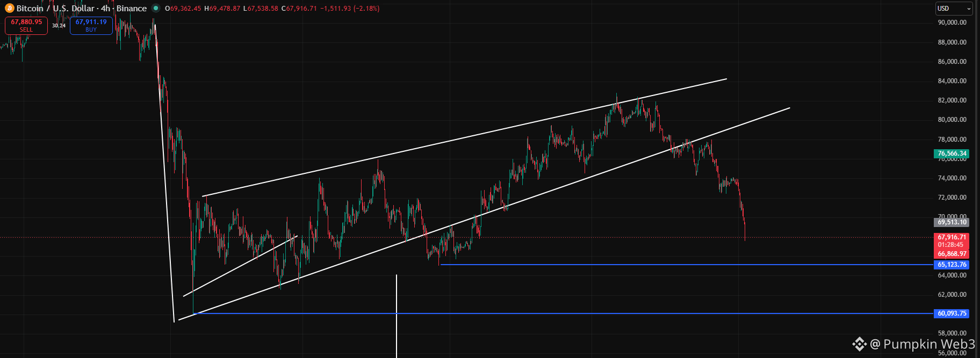980x358 pixels.
Task: Click the 64,000.00 price scale label
Action: click(x=952, y=275)
